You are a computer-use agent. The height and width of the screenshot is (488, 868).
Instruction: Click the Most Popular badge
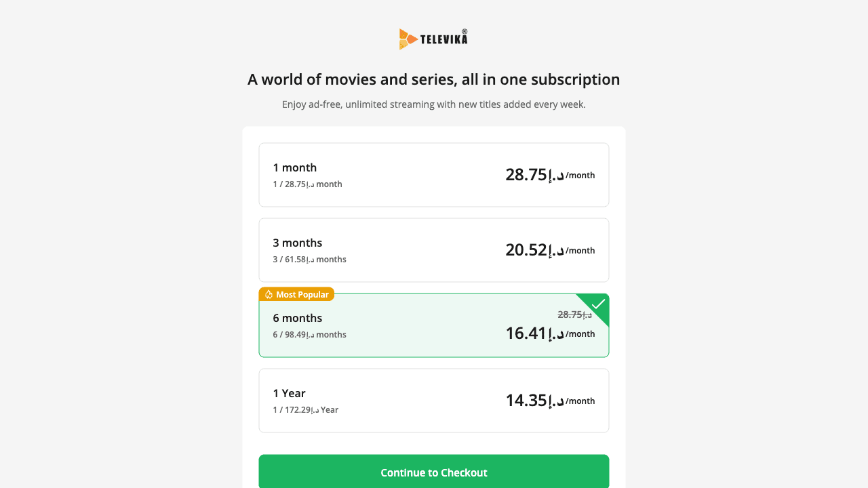click(296, 294)
